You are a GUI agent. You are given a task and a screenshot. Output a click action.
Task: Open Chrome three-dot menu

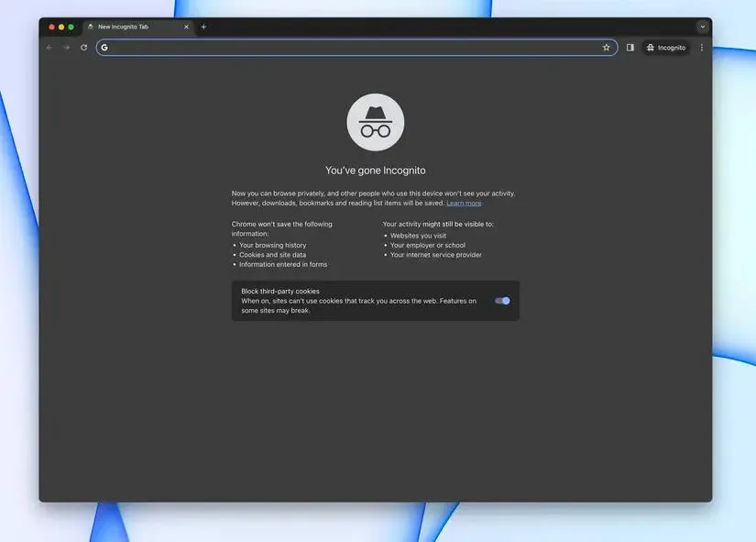[702, 48]
